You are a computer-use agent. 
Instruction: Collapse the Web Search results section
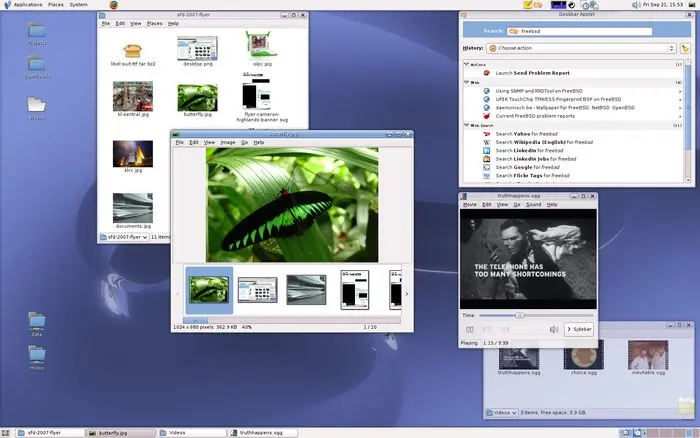point(466,126)
